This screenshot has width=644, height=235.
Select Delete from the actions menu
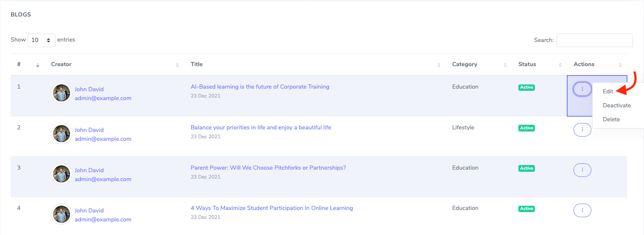611,119
